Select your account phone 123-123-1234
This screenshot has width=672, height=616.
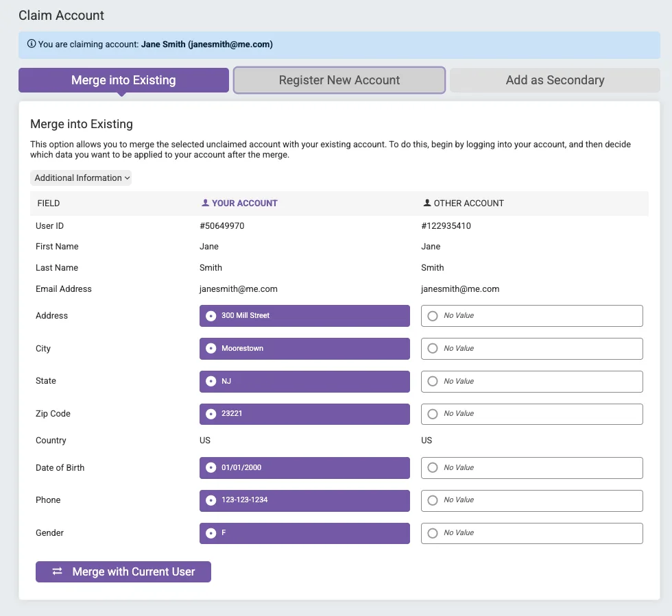pos(304,500)
